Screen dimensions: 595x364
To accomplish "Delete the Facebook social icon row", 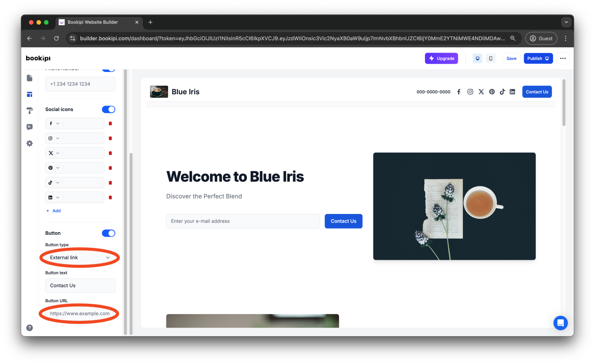I will 110,123.
